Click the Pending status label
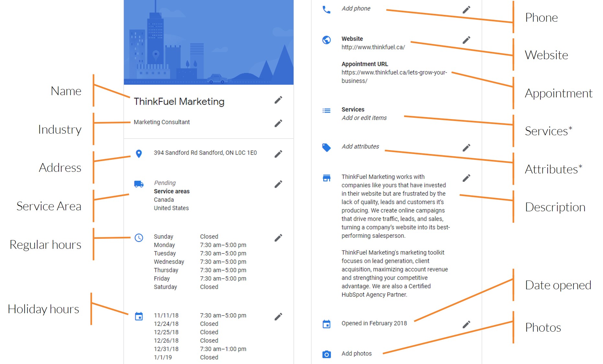Viewport: 603px width, 364px height. 165,183
